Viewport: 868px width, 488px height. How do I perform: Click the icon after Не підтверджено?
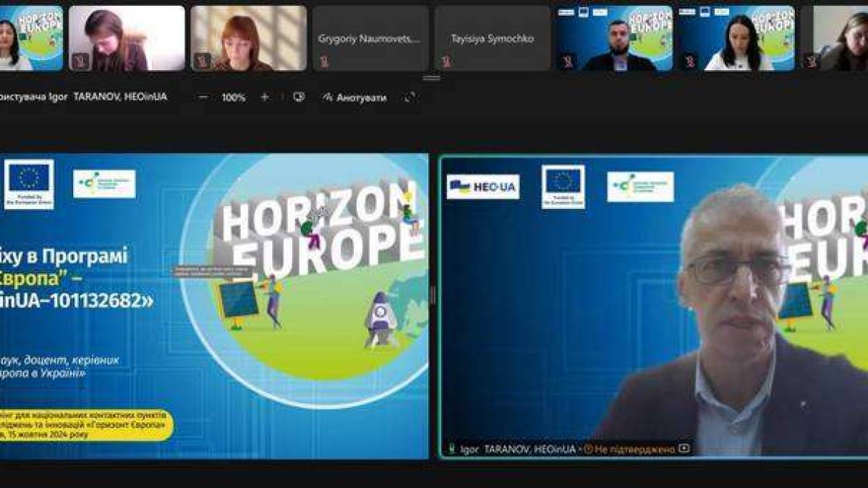684,449
